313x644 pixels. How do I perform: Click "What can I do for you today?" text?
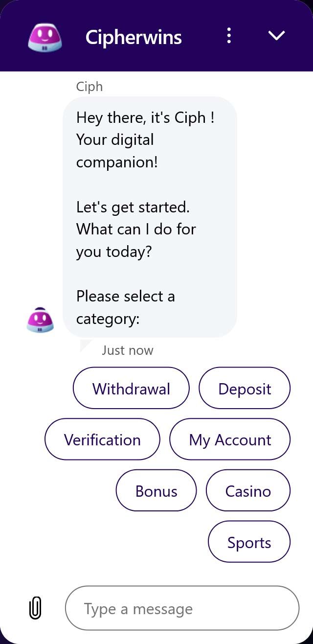[136, 240]
